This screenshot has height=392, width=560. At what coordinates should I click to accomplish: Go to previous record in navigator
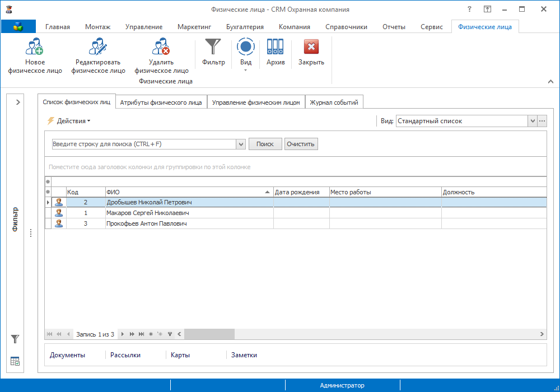[x=68, y=334]
